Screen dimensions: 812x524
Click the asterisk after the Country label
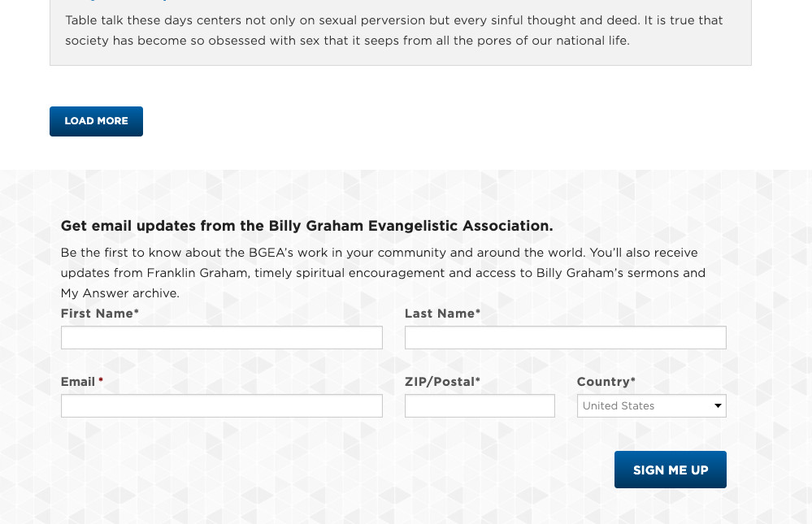tap(633, 381)
